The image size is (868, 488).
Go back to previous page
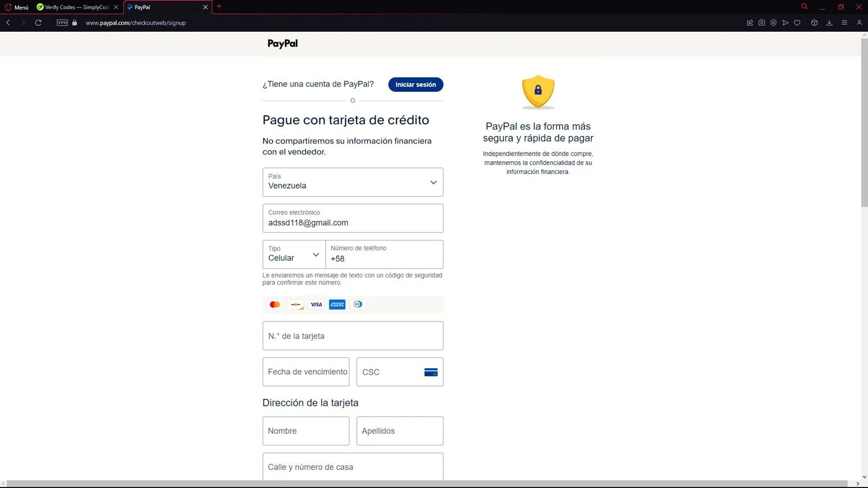click(8, 23)
